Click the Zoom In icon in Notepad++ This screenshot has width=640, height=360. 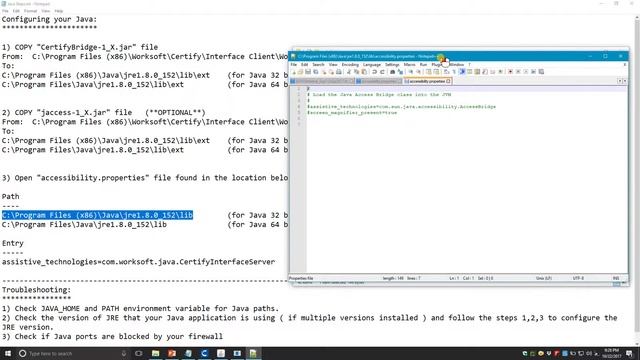(411, 72)
